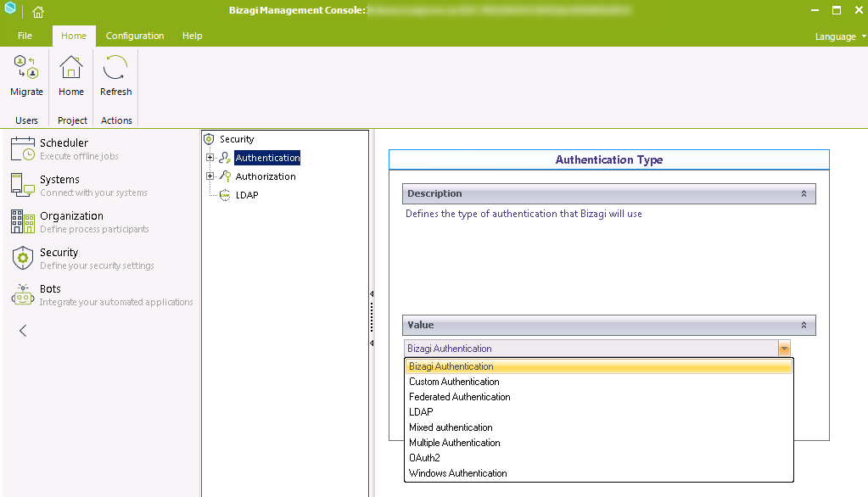Image resolution: width=868 pixels, height=497 pixels.
Task: Select the Authorization tree item
Action: pos(266,176)
